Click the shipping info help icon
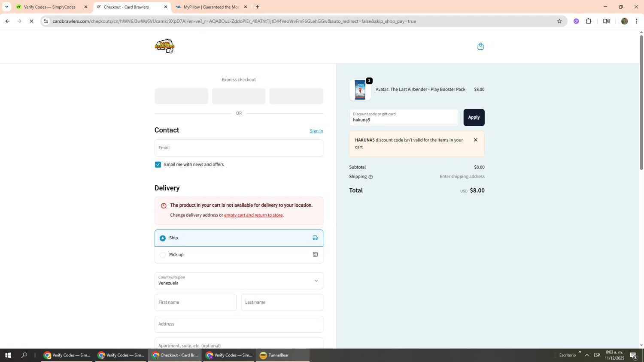This screenshot has width=644, height=362. (371, 177)
